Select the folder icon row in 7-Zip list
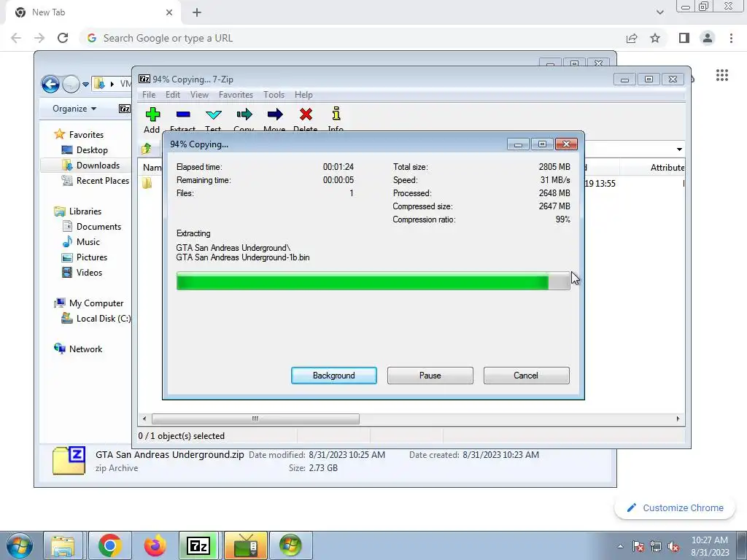Viewport: 747px width, 560px height. [x=147, y=183]
